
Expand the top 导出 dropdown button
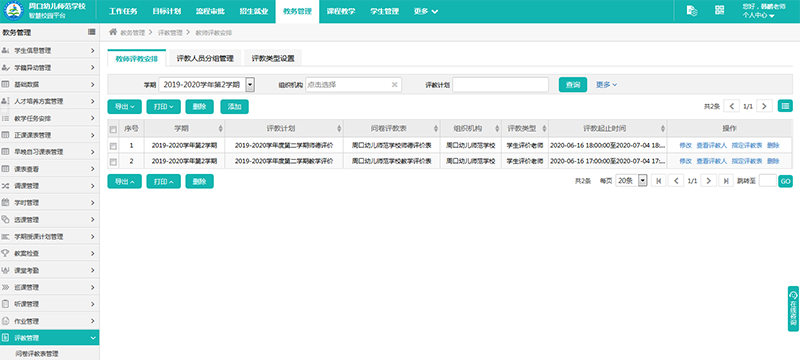pos(124,107)
